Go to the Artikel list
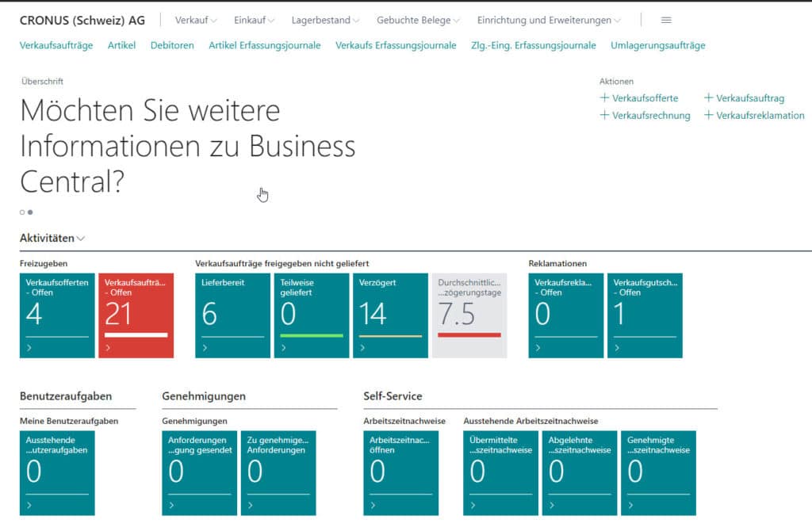Screen dimensions: 812x531 click(x=121, y=45)
